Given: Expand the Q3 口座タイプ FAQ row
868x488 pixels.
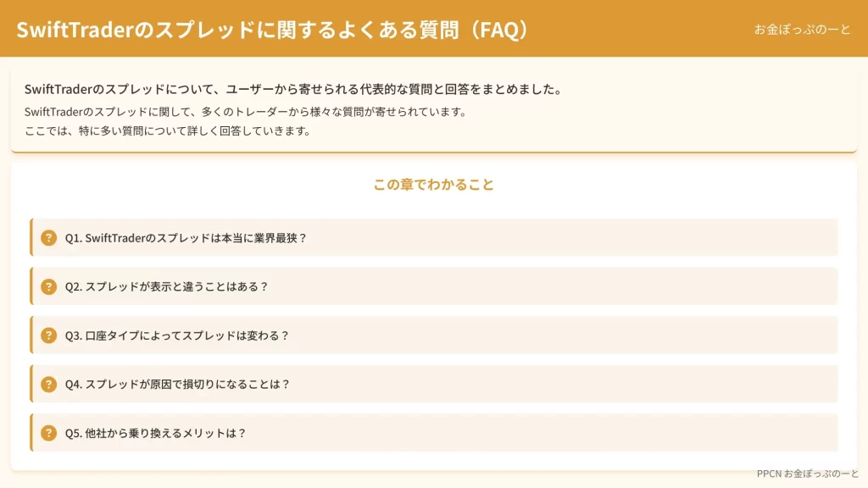Looking at the screenshot, I should pyautogui.click(x=433, y=335).
